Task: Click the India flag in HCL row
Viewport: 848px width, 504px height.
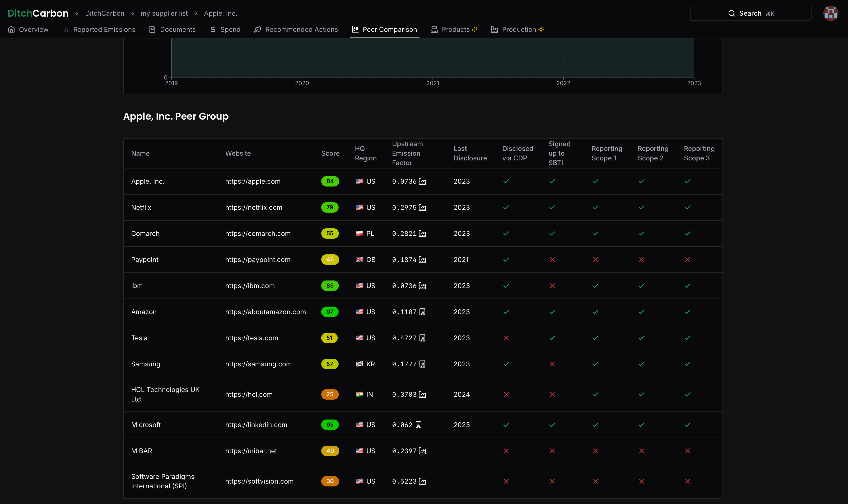Action: pyautogui.click(x=359, y=395)
